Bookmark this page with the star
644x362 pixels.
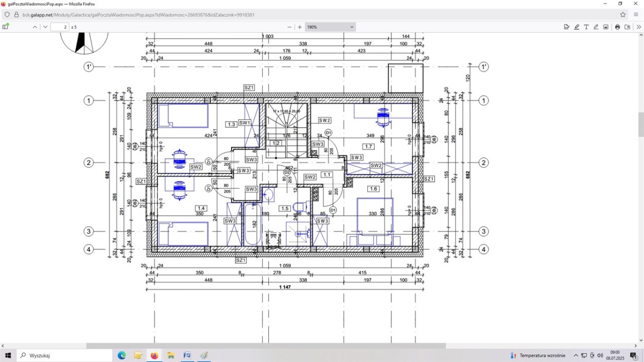tap(623, 15)
